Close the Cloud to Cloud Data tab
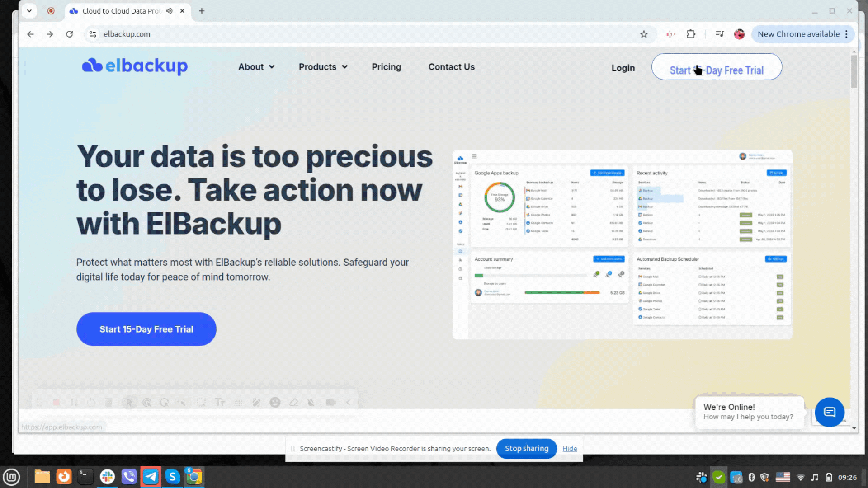868x488 pixels. pos(182,11)
